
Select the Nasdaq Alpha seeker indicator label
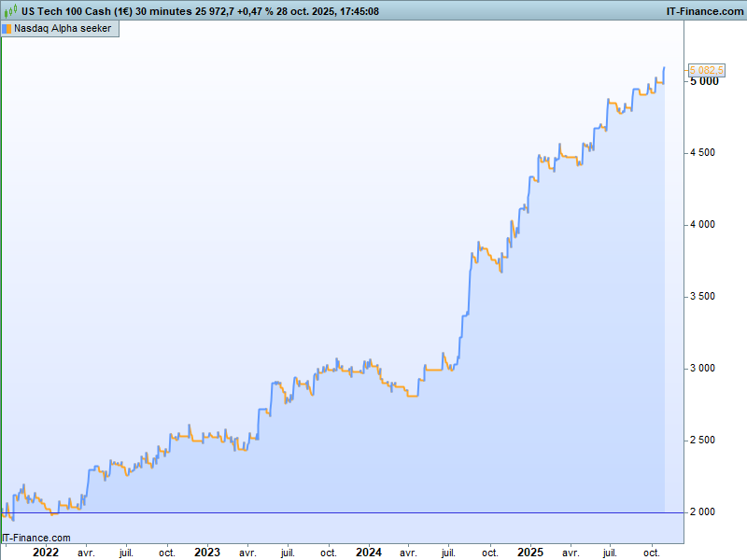pyautogui.click(x=62, y=28)
